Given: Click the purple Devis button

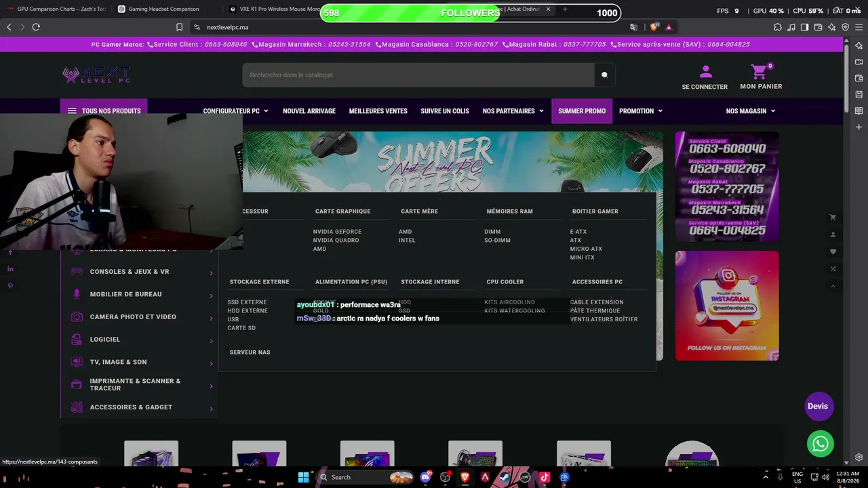Looking at the screenshot, I should tap(818, 406).
